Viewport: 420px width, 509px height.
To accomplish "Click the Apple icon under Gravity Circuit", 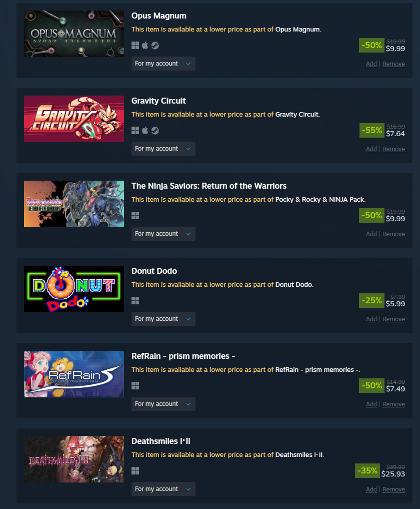I will (x=145, y=131).
